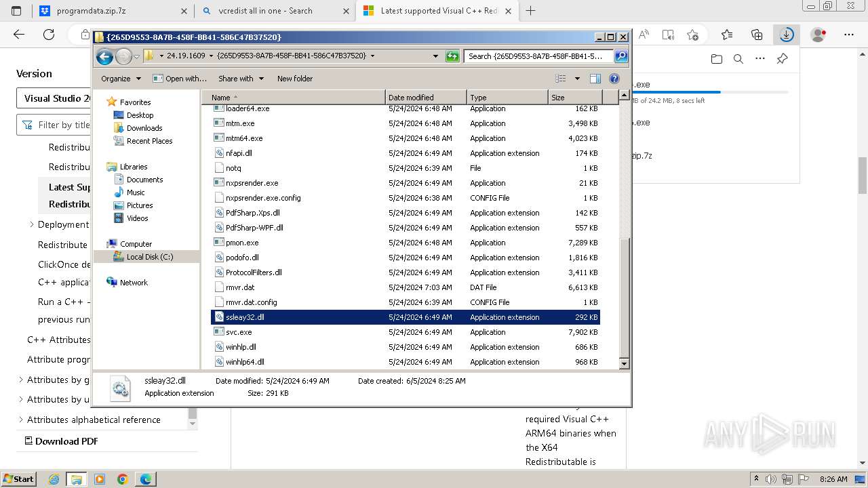Open the recent locations dropdown beside Forward
The height and width of the screenshot is (488, 868).
click(136, 56)
